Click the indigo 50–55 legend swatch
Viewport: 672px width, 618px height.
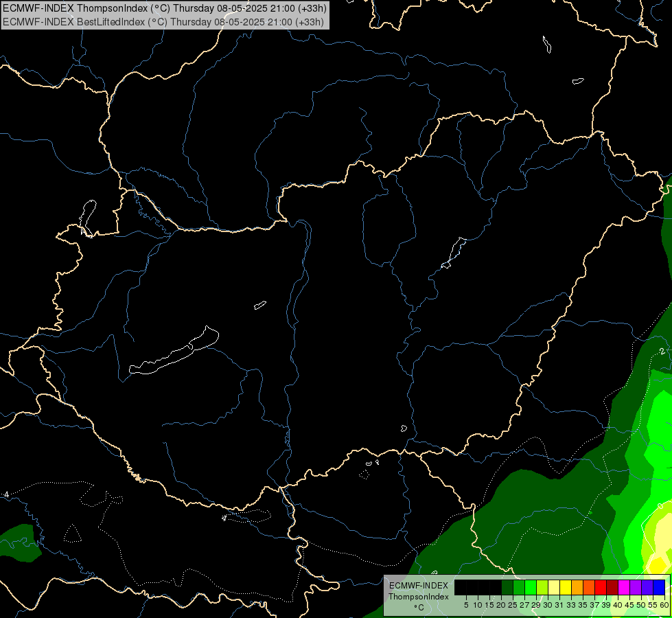click(647, 588)
